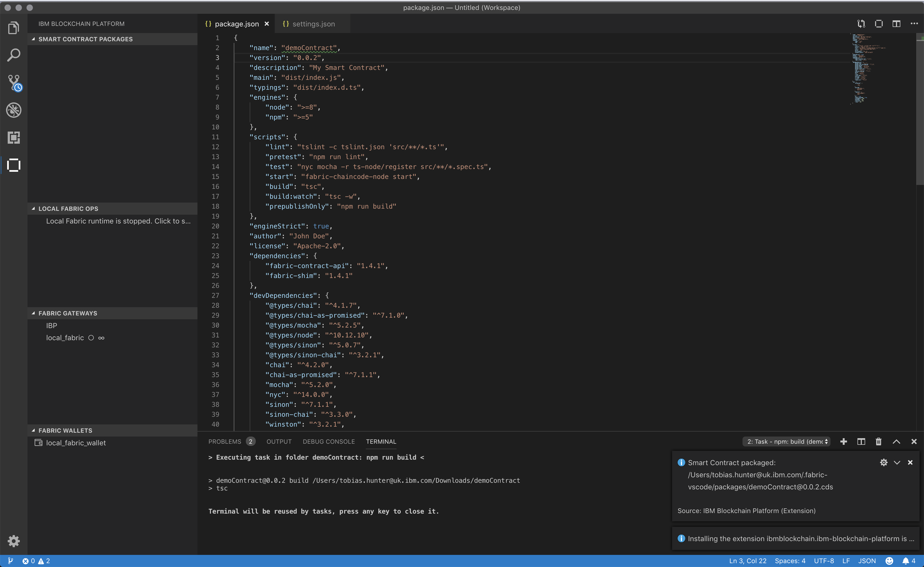The height and width of the screenshot is (567, 924).
Task: Open the terminal task selector dropdown
Action: pyautogui.click(x=786, y=441)
